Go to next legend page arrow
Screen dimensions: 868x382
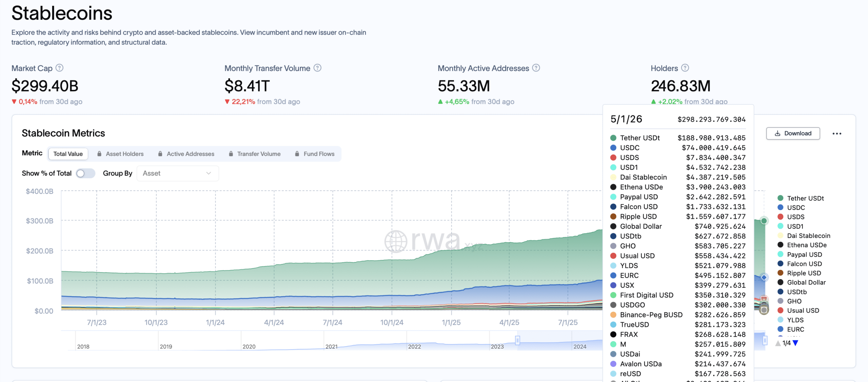click(795, 343)
